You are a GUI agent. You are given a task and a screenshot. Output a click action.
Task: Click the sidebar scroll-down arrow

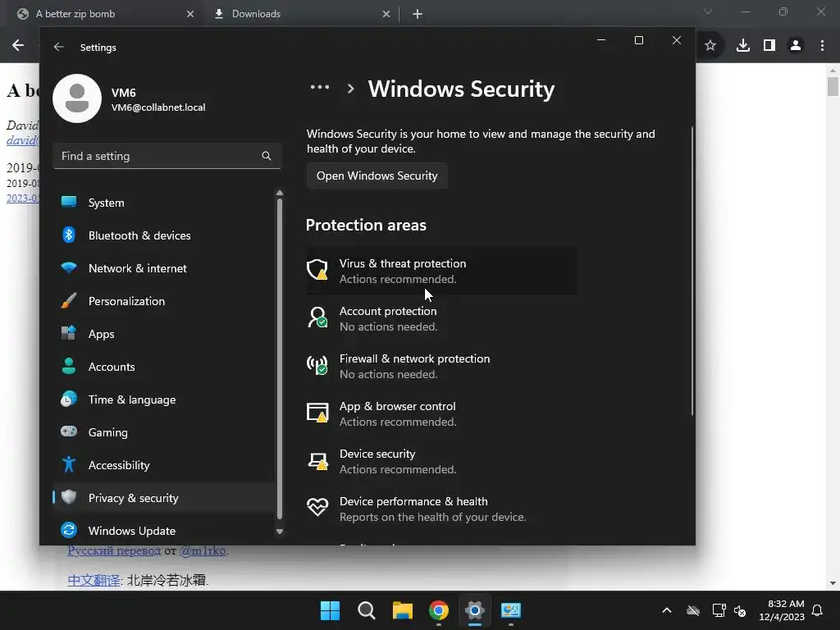click(279, 532)
